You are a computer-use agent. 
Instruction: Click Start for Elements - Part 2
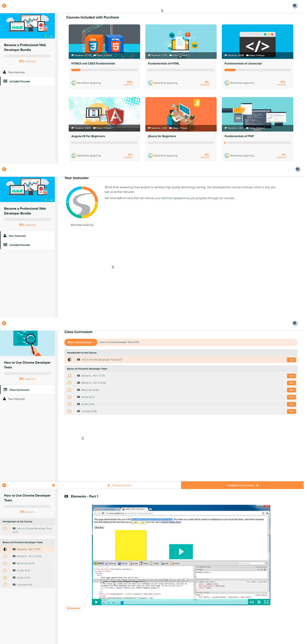point(291,383)
